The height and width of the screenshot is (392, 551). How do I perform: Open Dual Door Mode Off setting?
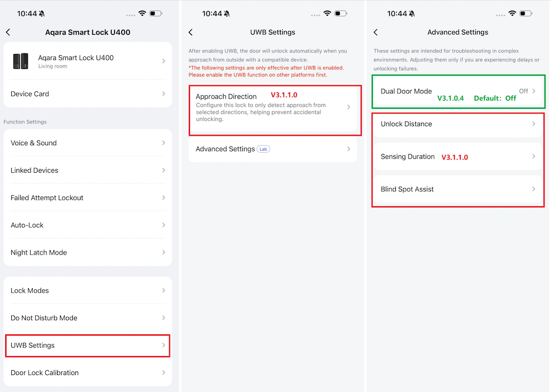pos(458,91)
